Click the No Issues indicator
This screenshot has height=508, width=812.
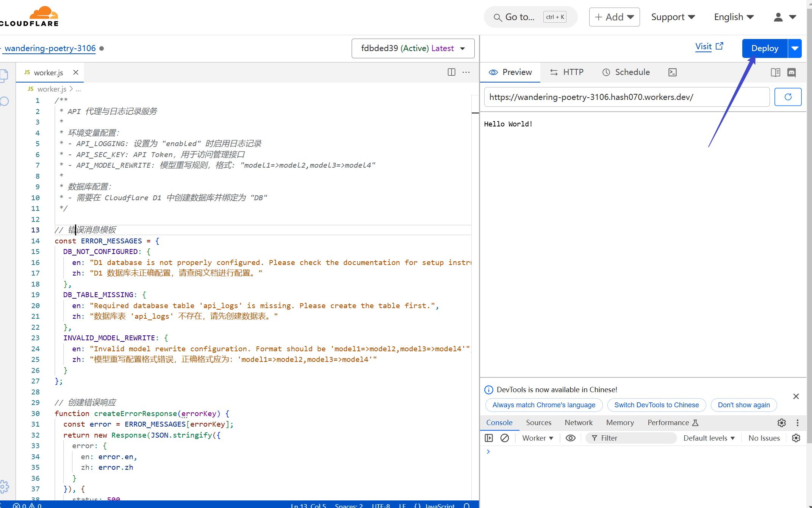click(x=764, y=438)
